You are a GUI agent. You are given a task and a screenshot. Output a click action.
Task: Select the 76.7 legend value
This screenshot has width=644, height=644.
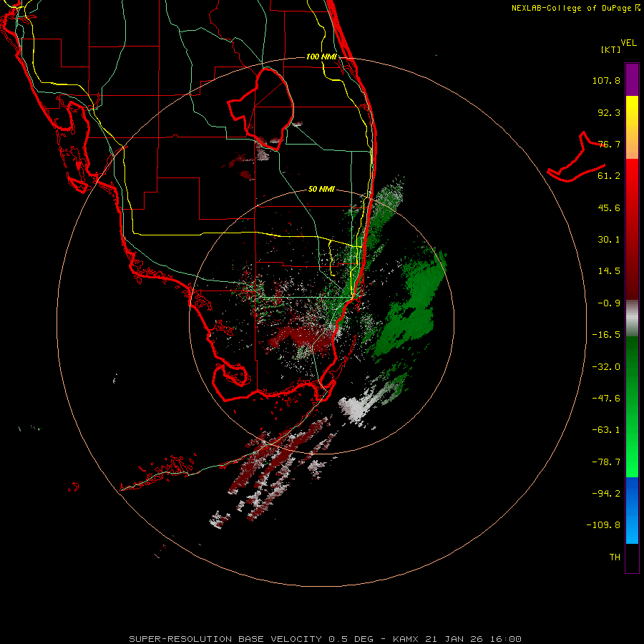(x=609, y=144)
